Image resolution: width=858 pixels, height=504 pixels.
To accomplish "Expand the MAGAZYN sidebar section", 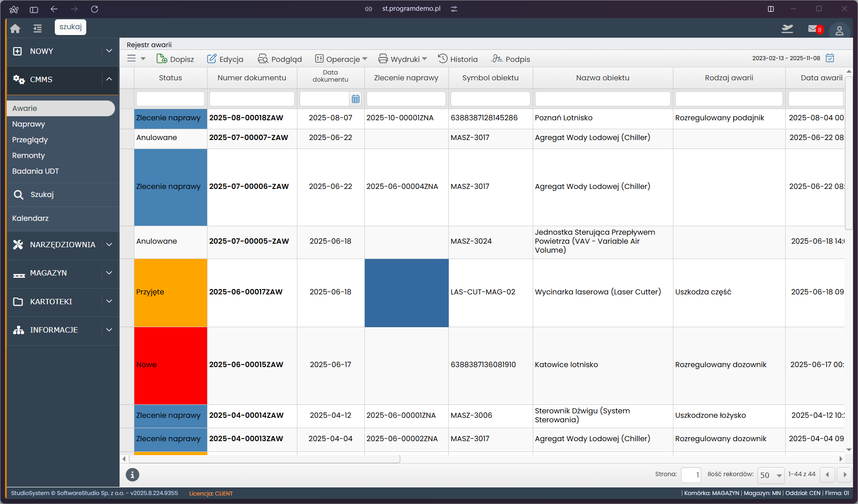I will click(109, 273).
